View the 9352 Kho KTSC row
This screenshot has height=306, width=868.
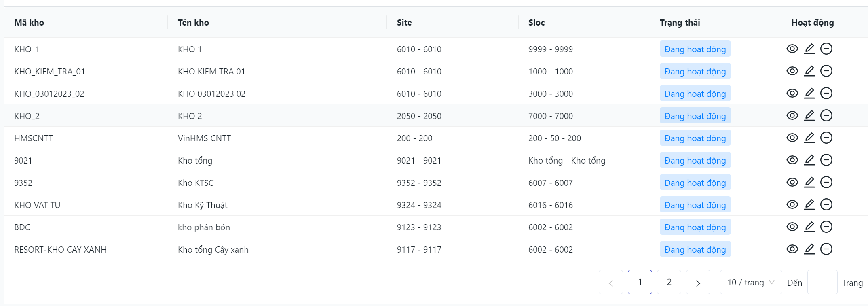click(792, 183)
